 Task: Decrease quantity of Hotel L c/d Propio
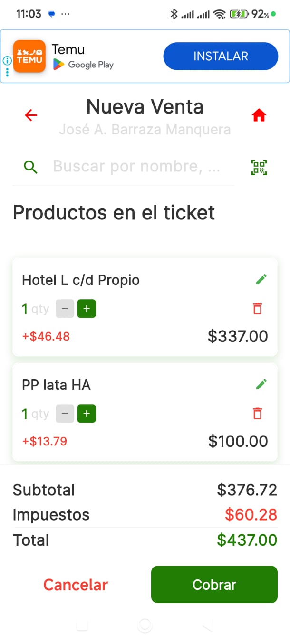click(65, 309)
